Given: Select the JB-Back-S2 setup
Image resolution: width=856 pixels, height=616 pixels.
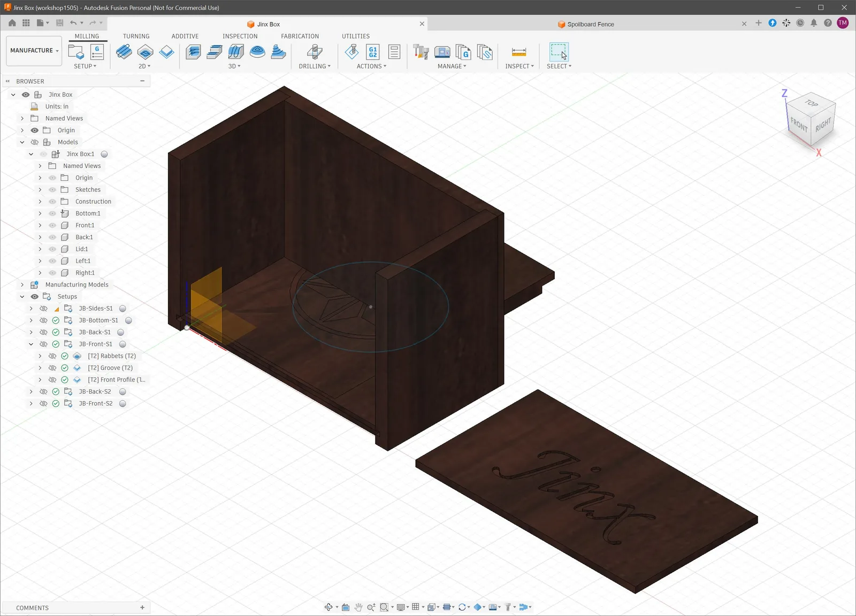Looking at the screenshot, I should tap(95, 392).
